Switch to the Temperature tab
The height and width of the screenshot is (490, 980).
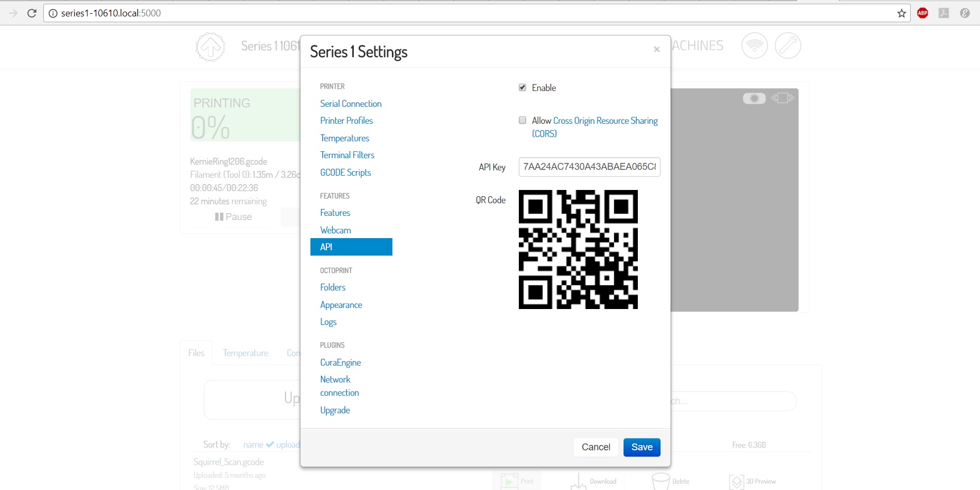(x=245, y=352)
